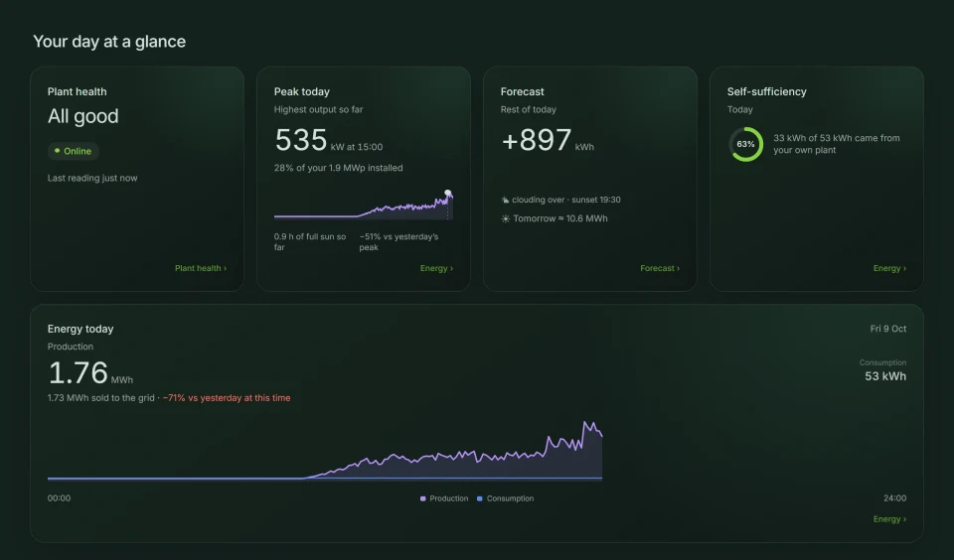The image size is (954, 560).
Task: Open Energy link in Self-sufficiency card
Action: [x=889, y=268]
